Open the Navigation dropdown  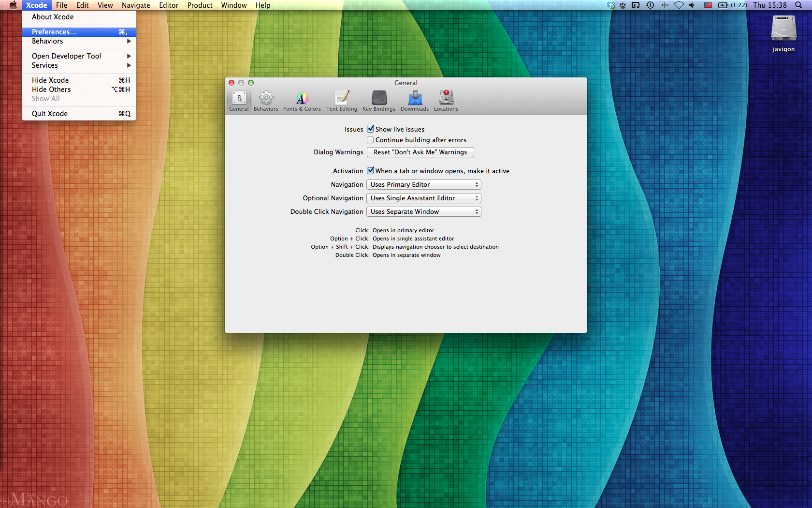[x=424, y=184]
